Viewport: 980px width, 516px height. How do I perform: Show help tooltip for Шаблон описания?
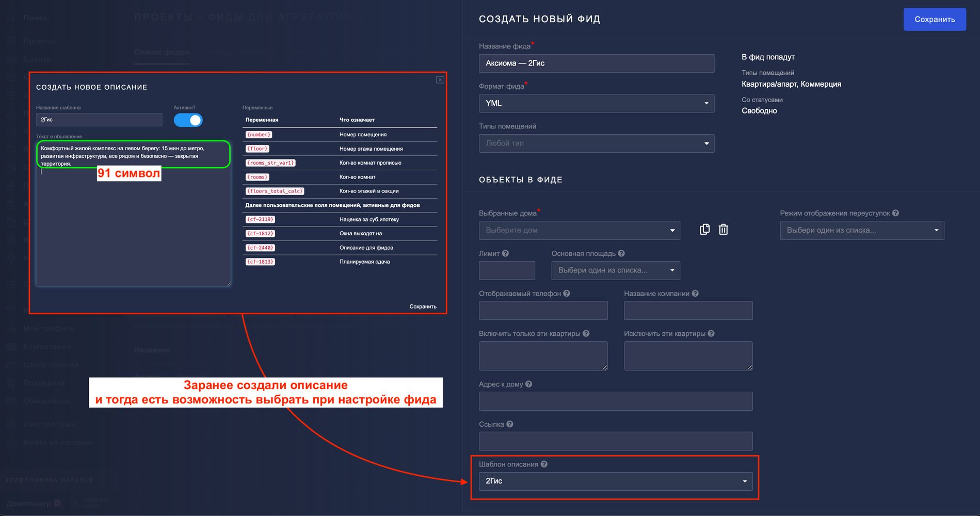544,464
